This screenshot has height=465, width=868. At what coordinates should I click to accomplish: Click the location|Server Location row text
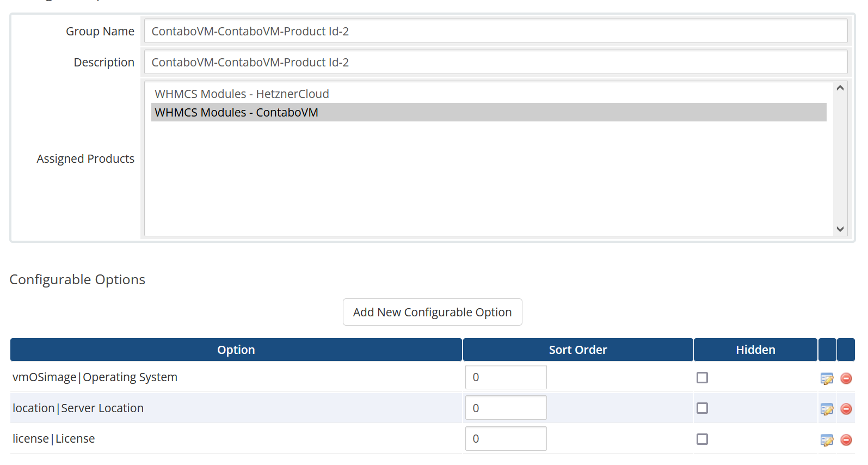pyautogui.click(x=78, y=408)
